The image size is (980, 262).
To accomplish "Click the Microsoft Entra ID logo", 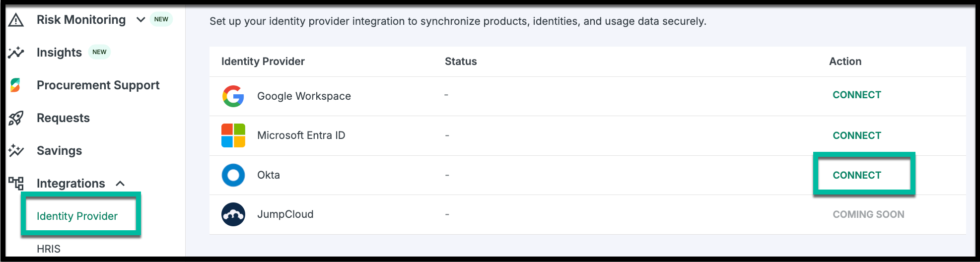I will 233,135.
